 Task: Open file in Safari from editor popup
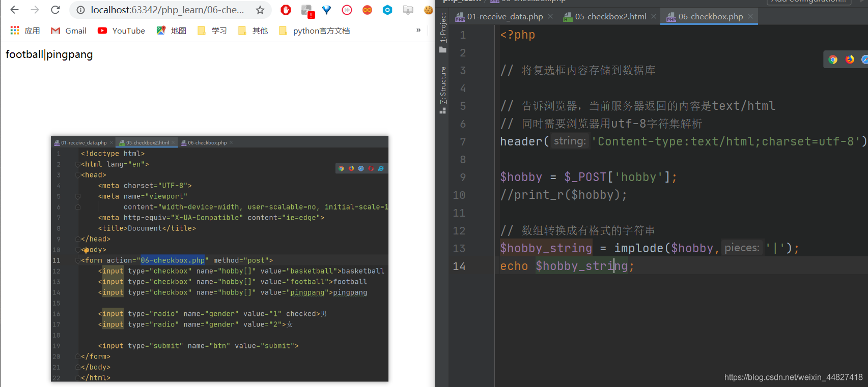coord(864,59)
